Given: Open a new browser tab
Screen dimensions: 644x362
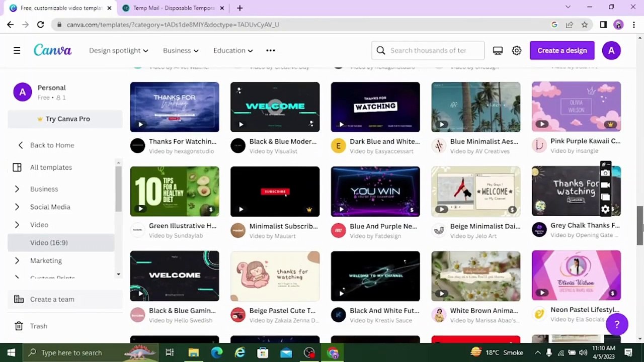Looking at the screenshot, I should pyautogui.click(x=240, y=8).
